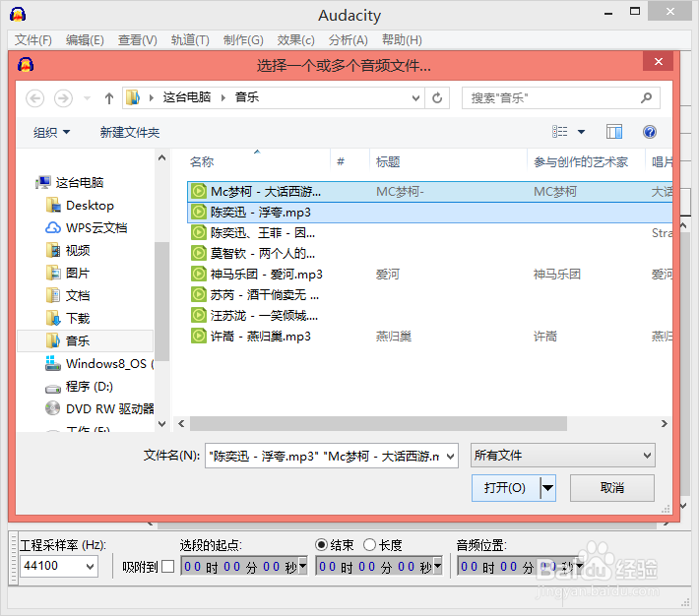The width and height of the screenshot is (699, 616).
Task: Click the view layout icon
Action: tap(560, 132)
